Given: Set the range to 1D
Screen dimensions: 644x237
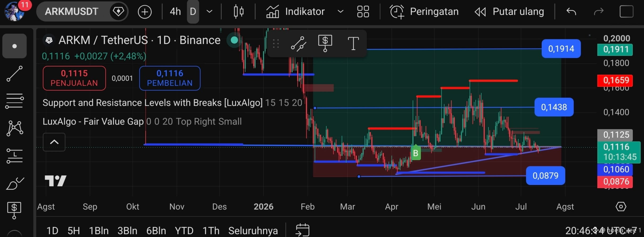Looking at the screenshot, I should point(52,231).
